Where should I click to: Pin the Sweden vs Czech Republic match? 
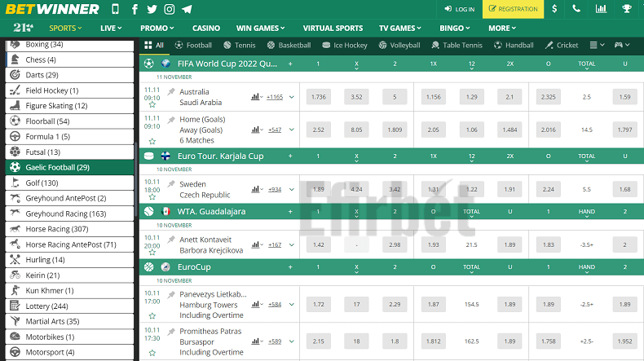[171, 184]
